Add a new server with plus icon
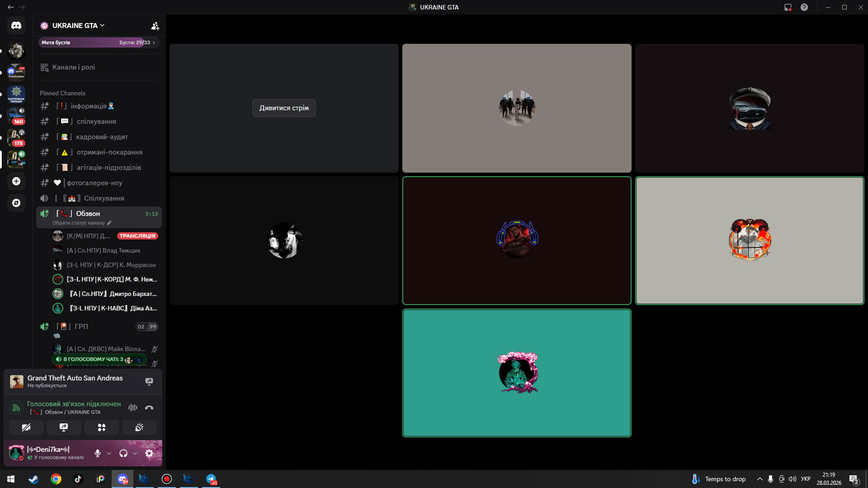 16,181
